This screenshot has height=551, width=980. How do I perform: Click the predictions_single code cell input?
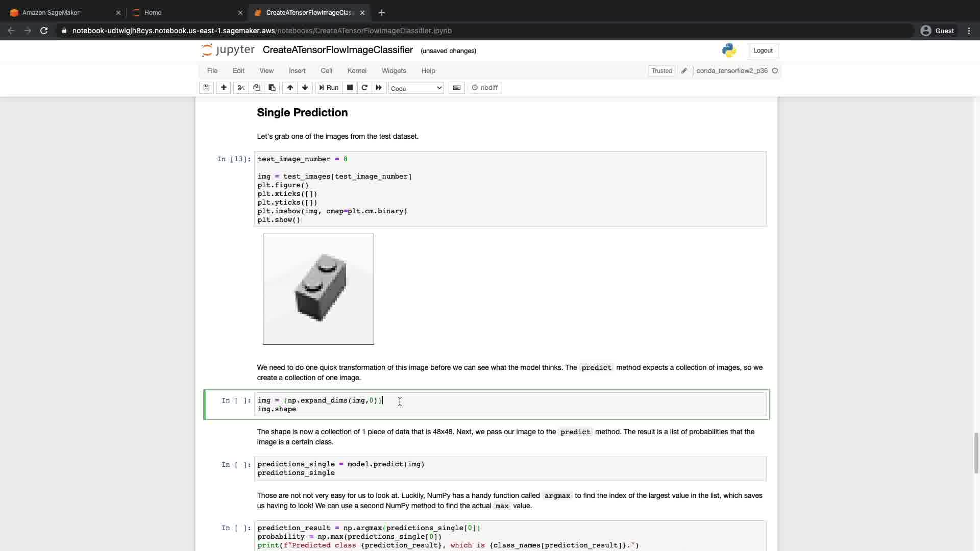[509, 468]
